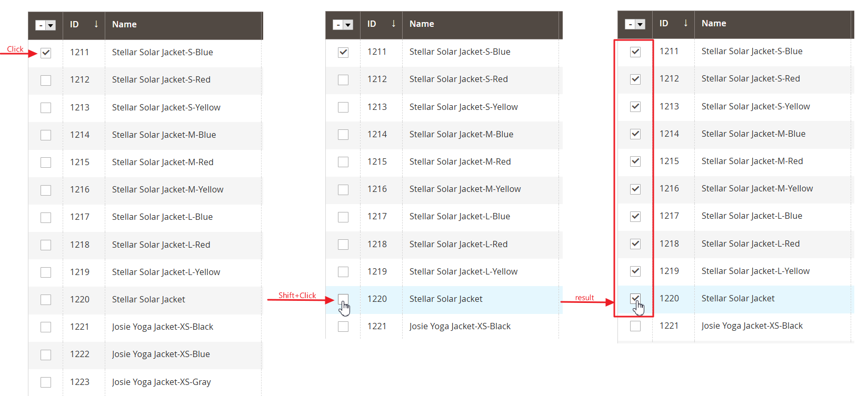
Task: Select row 1215 checkbox in middle grid
Action: 343,162
